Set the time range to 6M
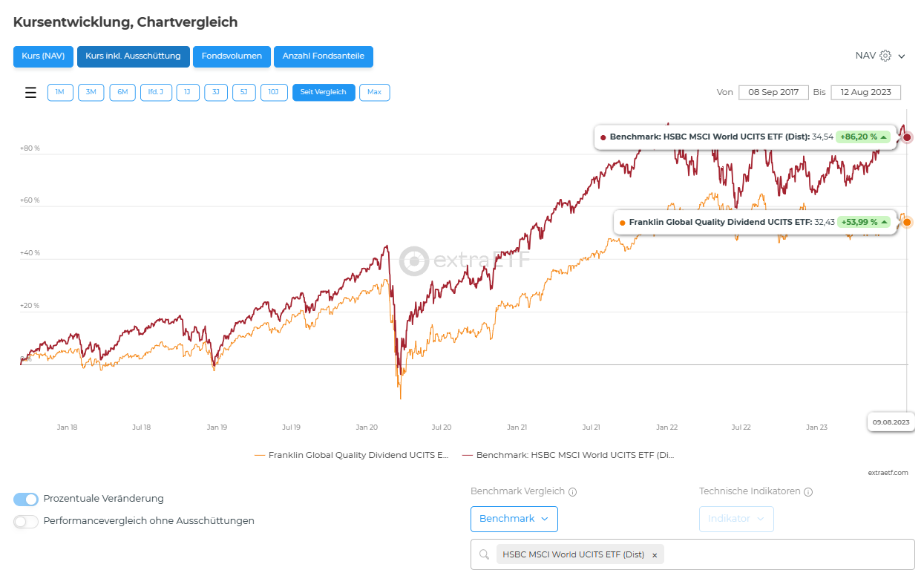The width and height of the screenshot is (924, 570). [x=122, y=92]
